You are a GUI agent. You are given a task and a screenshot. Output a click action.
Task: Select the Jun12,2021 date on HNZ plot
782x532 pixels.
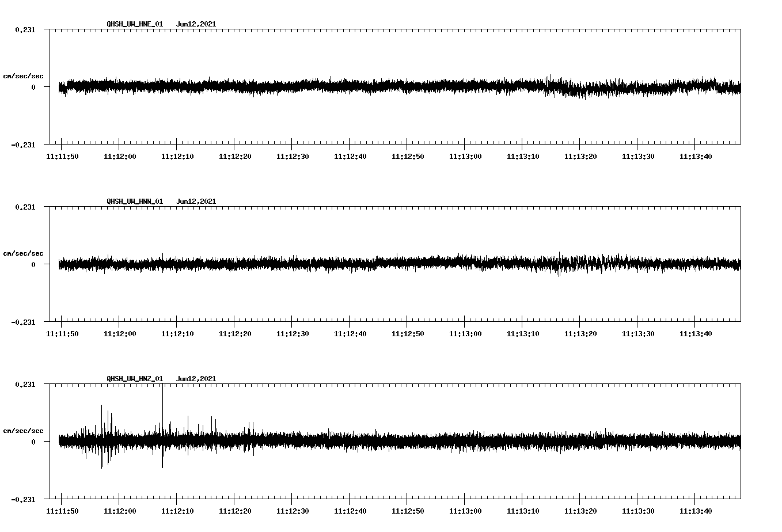click(x=196, y=379)
